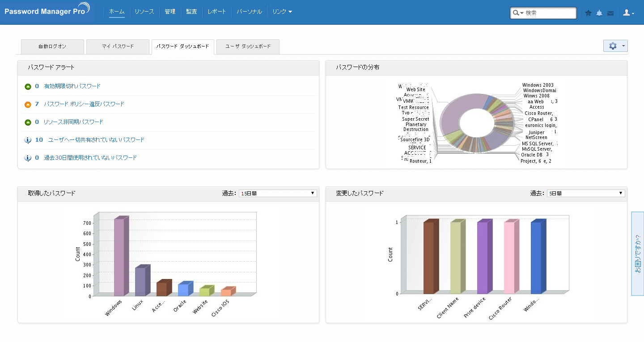
Task: Click the blue Windo... bar in changed chart
Action: click(x=538, y=257)
